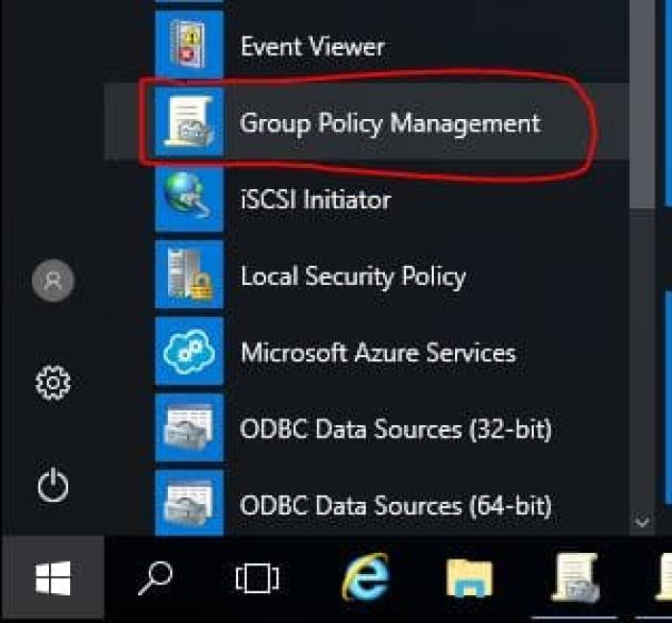Image resolution: width=672 pixels, height=623 pixels.
Task: Select the Local Security Policy label
Action: point(353,276)
